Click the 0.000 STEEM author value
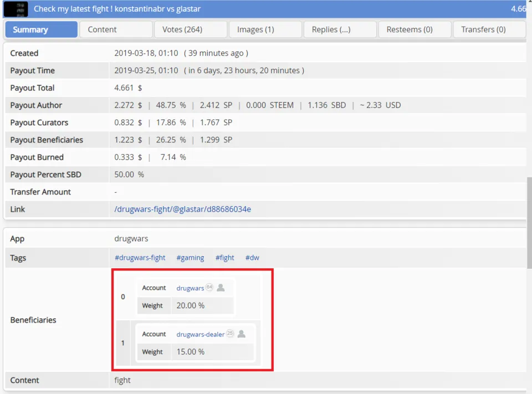The width and height of the screenshot is (532, 394). click(270, 105)
